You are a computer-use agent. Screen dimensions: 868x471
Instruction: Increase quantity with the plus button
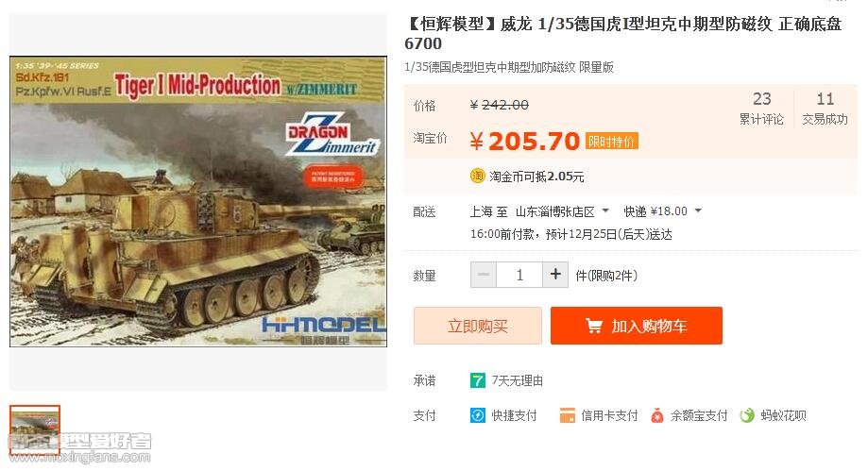[555, 275]
